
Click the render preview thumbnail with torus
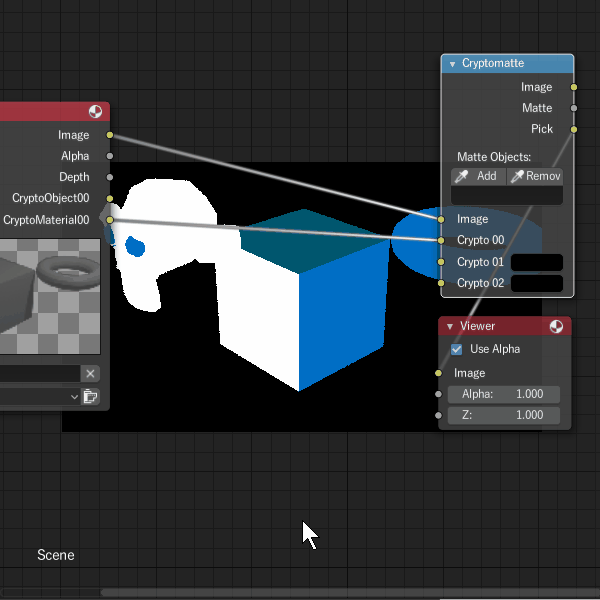50,297
